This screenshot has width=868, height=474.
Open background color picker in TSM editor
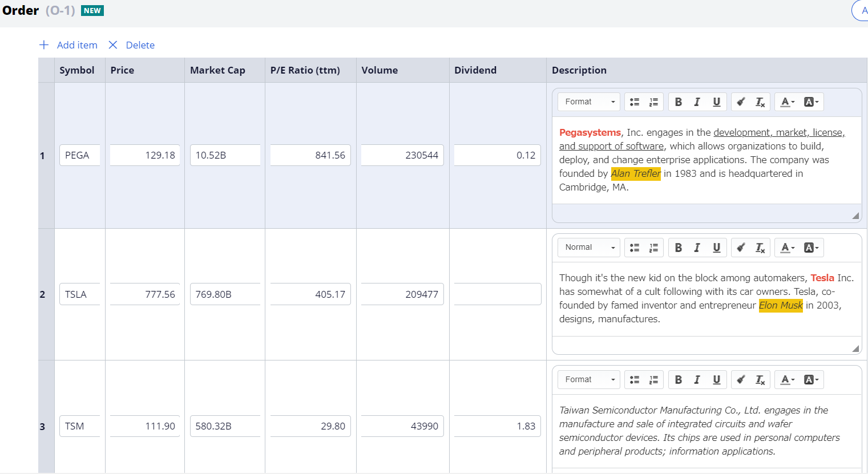[811, 380]
